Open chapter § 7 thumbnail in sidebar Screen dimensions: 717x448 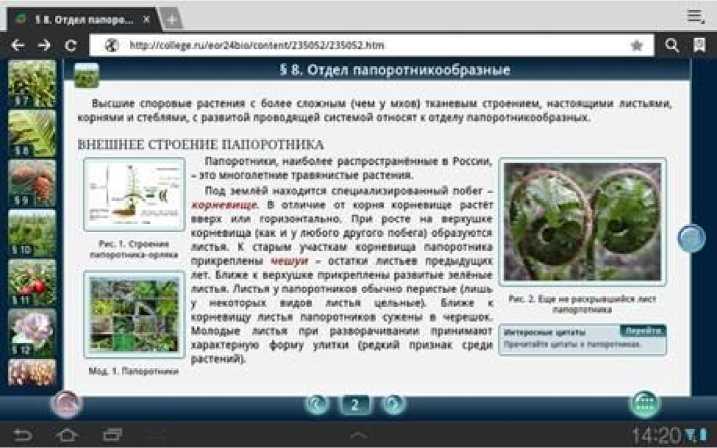[32, 84]
